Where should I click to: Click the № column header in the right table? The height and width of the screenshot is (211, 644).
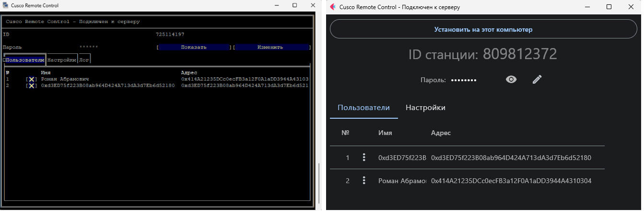(x=345, y=133)
